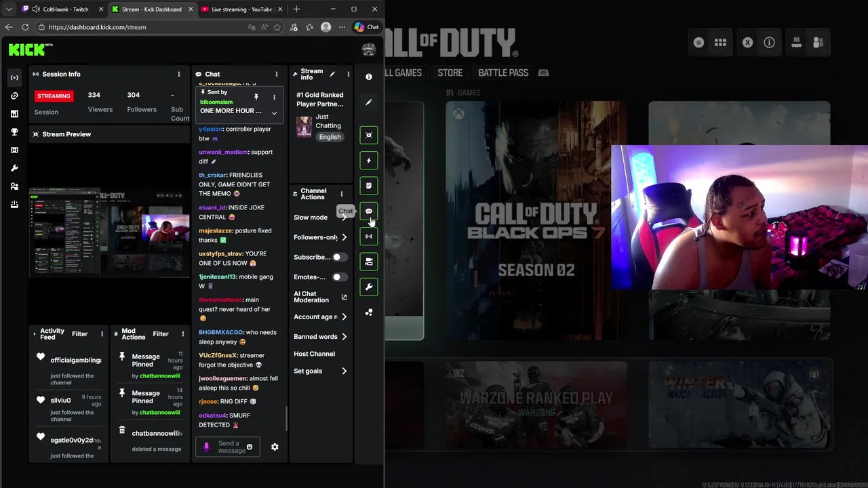The width and height of the screenshot is (868, 488).
Task: Enable Subscribers-only chat toggle
Action: pos(340,257)
